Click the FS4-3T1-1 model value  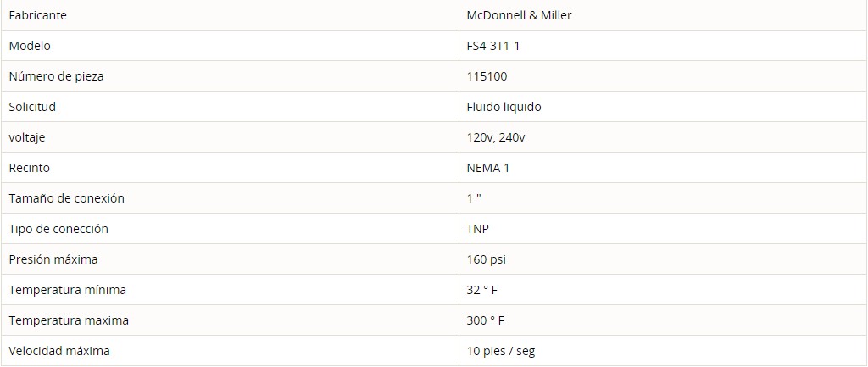coord(492,46)
